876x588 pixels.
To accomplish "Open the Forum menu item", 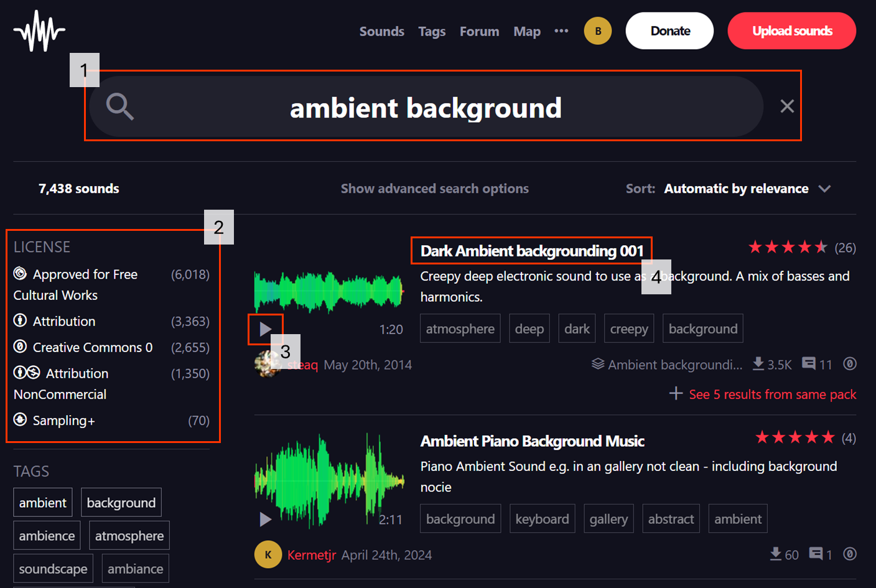I will click(x=479, y=31).
